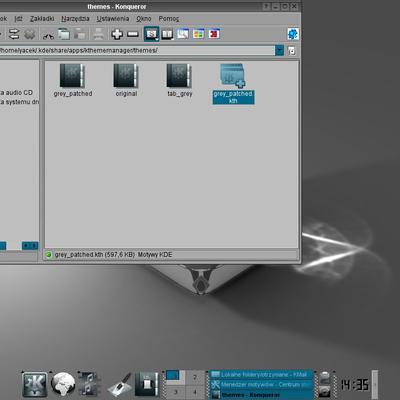
Task: Switch to virtual desktop 4
Action: coord(195,391)
